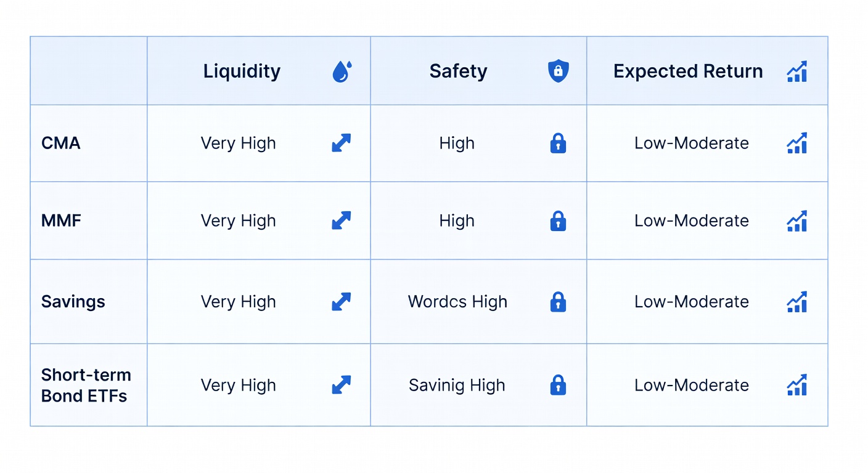Screen dimensions: 868x473
Task: Click the growth chart icon in Savings row
Action: (796, 302)
